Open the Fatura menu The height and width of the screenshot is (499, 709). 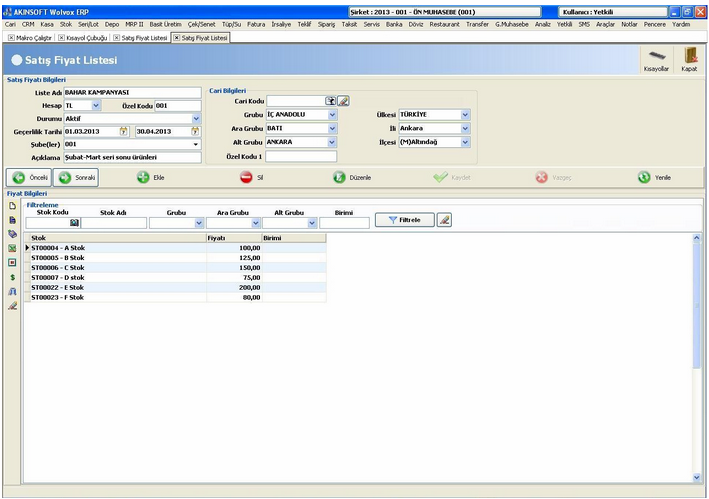click(x=256, y=24)
